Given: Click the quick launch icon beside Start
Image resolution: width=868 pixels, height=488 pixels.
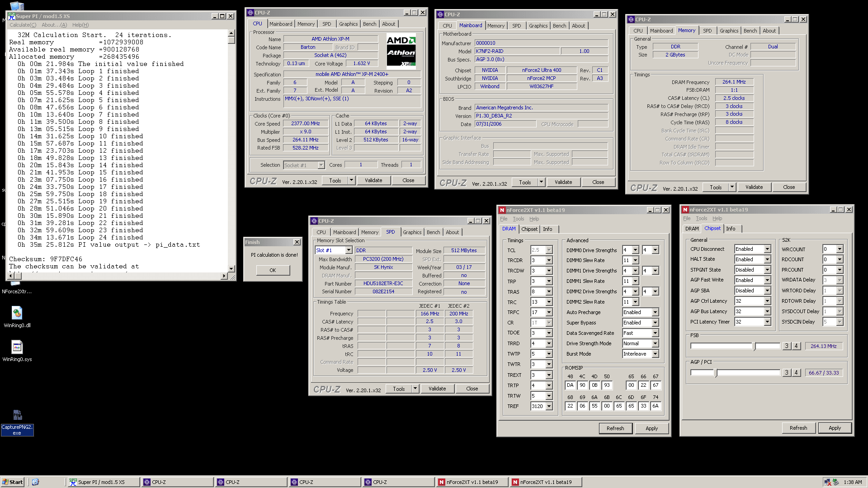Looking at the screenshot, I should pyautogui.click(x=36, y=482).
